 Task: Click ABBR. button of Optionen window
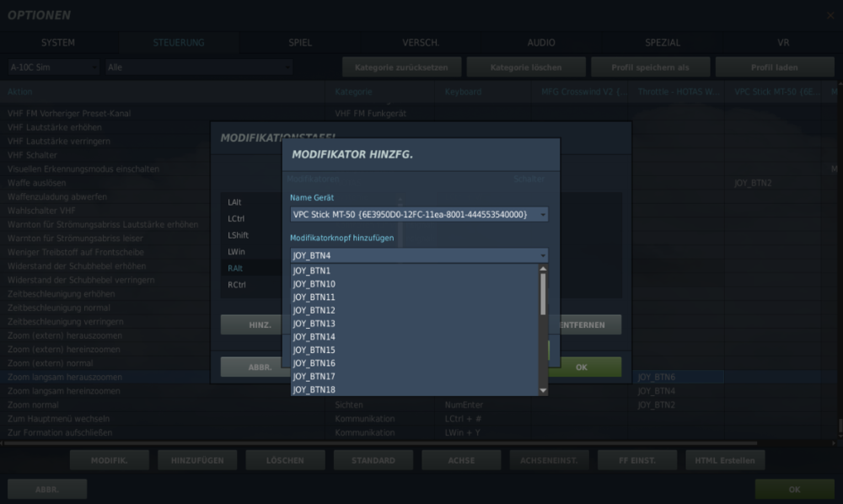[47, 490]
